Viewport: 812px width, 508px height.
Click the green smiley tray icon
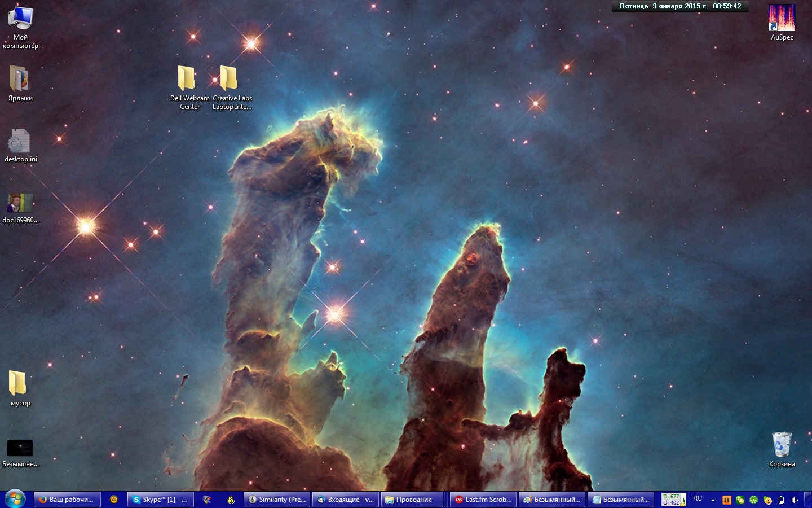[740, 500]
